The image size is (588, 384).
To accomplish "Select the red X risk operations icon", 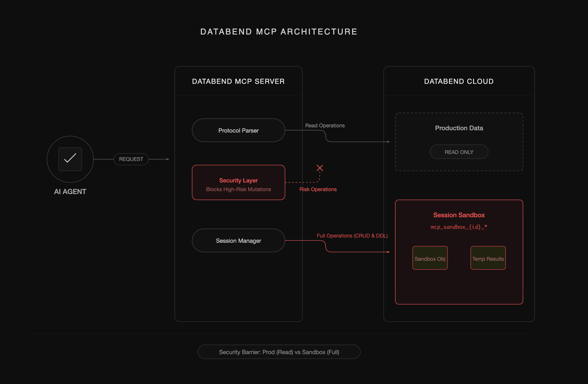I will tap(320, 168).
